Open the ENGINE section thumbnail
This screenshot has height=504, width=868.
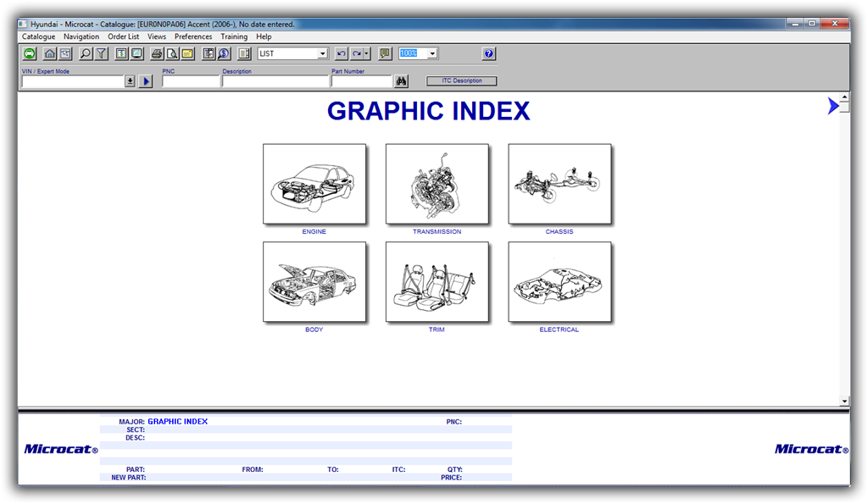(314, 184)
